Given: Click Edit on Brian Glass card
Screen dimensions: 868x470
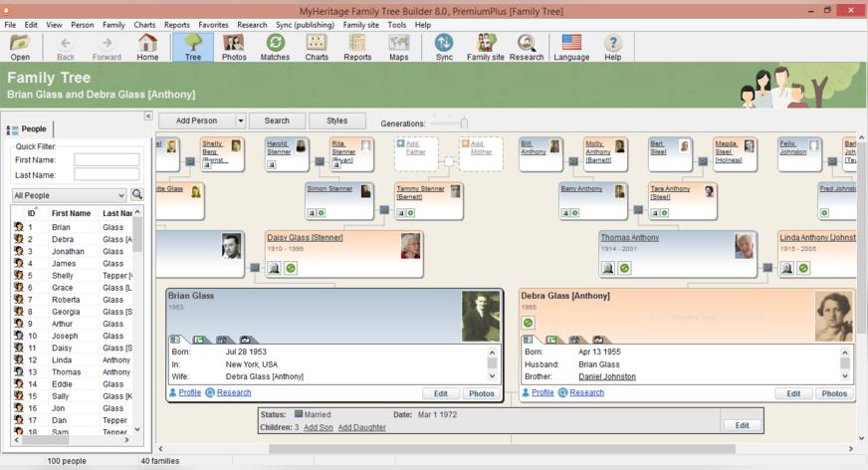Looking at the screenshot, I should click(441, 393).
